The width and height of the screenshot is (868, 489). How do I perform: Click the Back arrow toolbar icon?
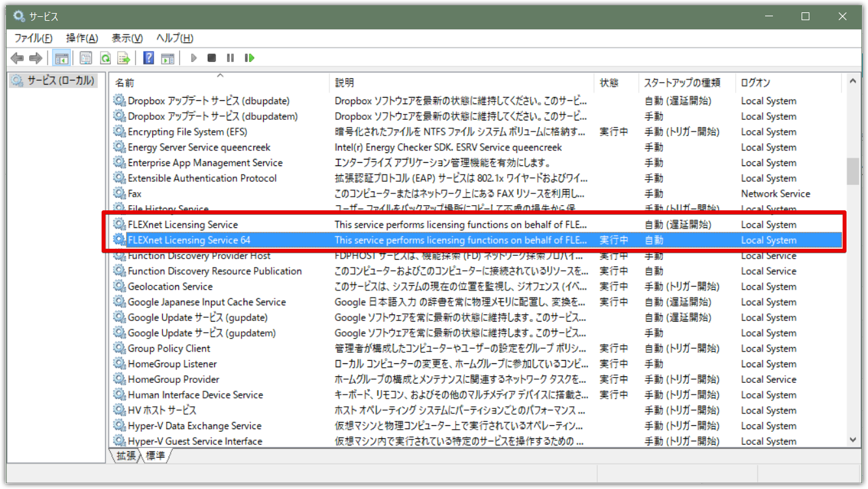tap(18, 59)
